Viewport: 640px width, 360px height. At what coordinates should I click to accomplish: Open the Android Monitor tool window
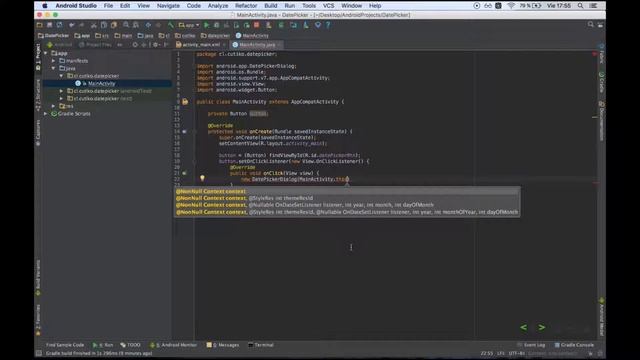[173, 345]
